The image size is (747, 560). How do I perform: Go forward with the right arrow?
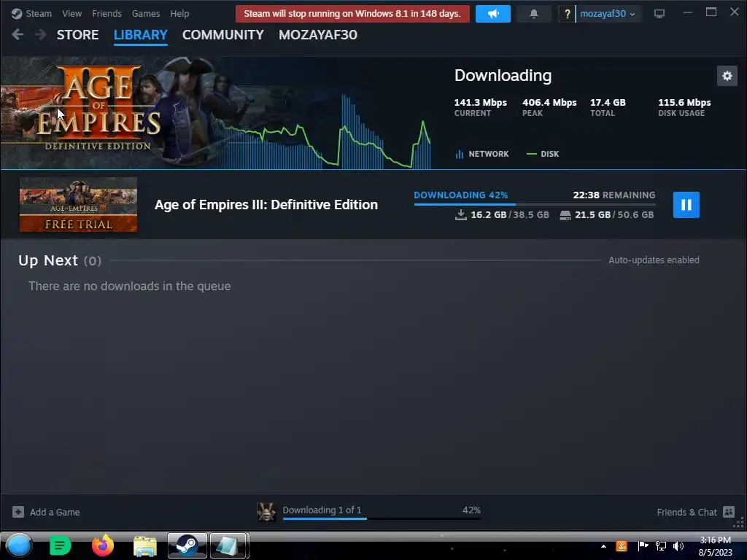point(41,34)
